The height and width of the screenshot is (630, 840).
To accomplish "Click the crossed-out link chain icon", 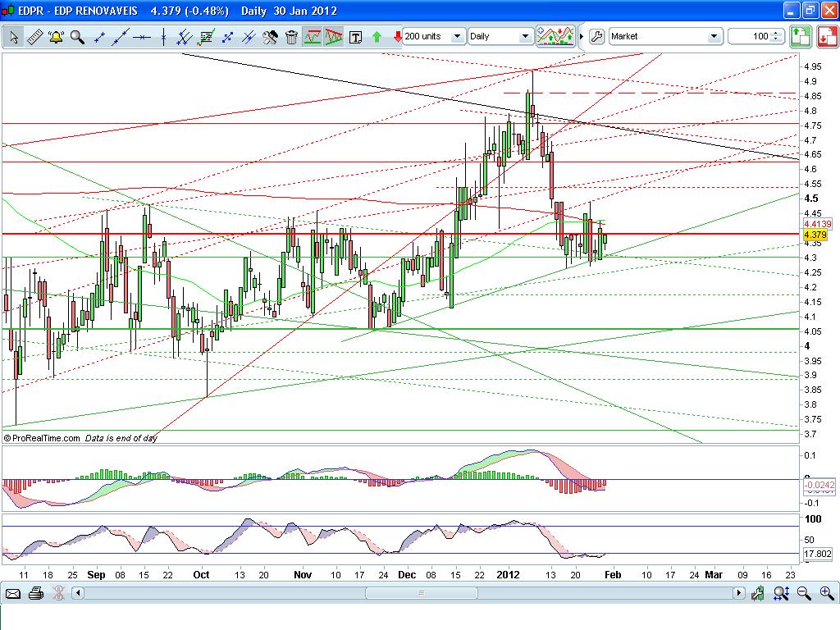I will click(58, 593).
